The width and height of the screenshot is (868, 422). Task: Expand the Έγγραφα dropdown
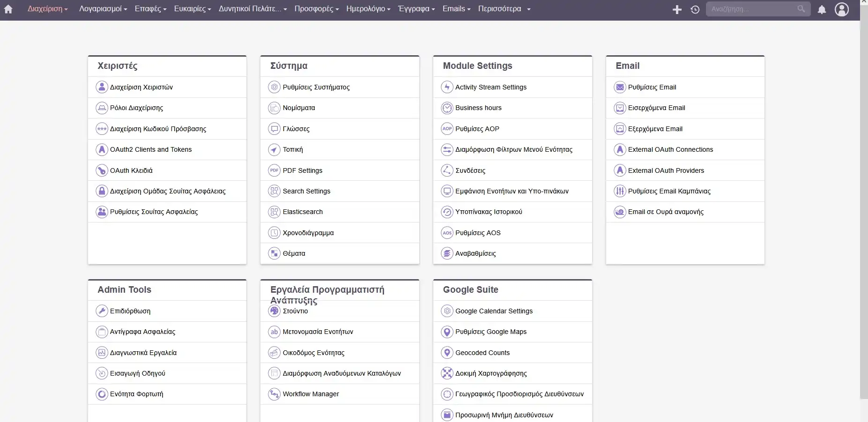[x=416, y=9]
